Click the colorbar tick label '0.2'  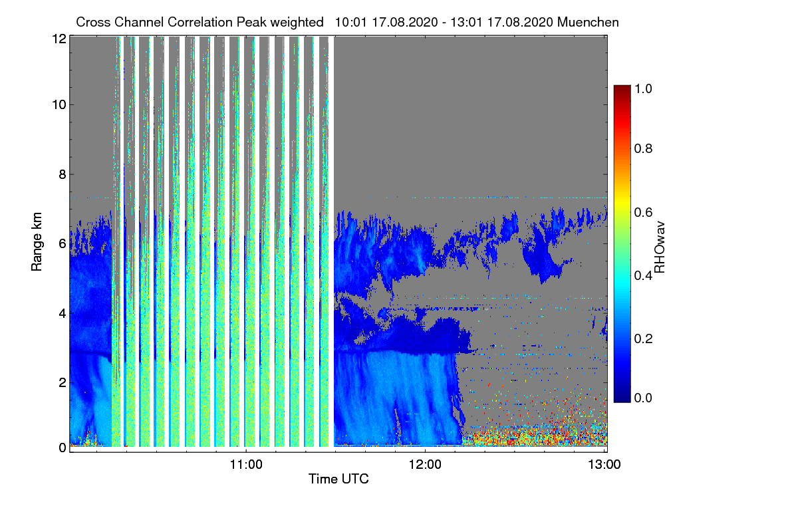point(643,338)
